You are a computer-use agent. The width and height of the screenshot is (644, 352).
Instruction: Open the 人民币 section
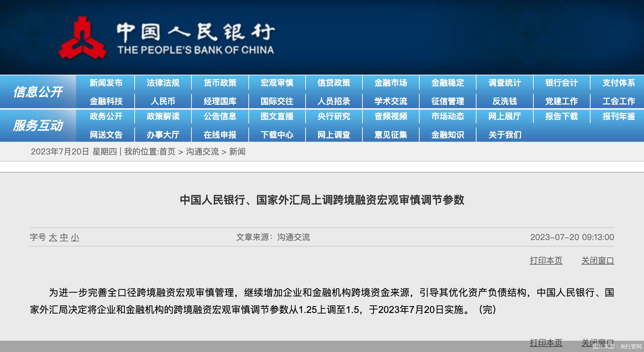[163, 101]
